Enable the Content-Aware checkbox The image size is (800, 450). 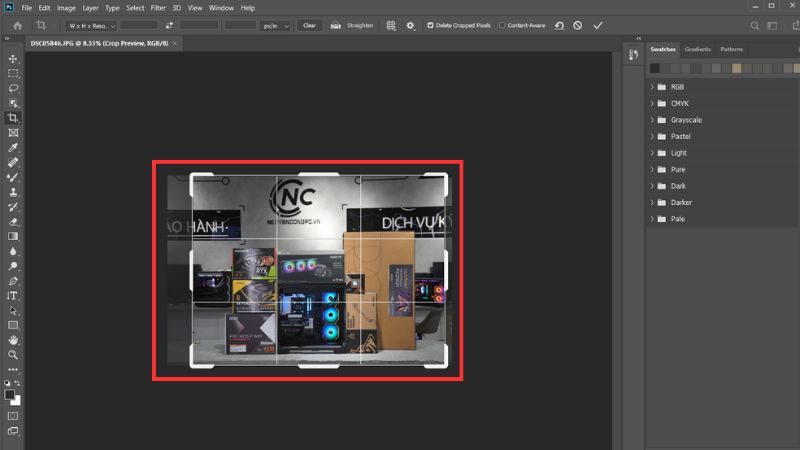click(502, 25)
